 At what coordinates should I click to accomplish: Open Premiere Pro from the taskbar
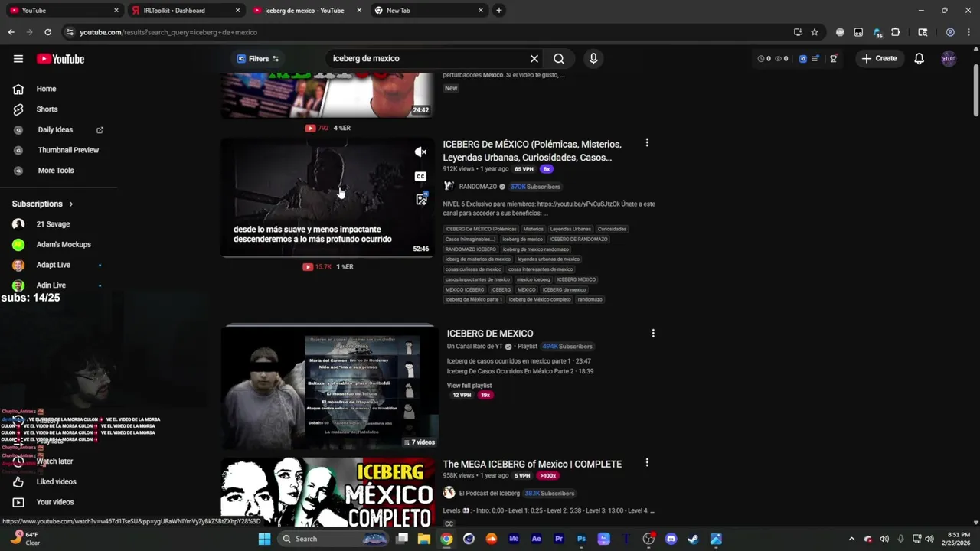click(x=559, y=539)
